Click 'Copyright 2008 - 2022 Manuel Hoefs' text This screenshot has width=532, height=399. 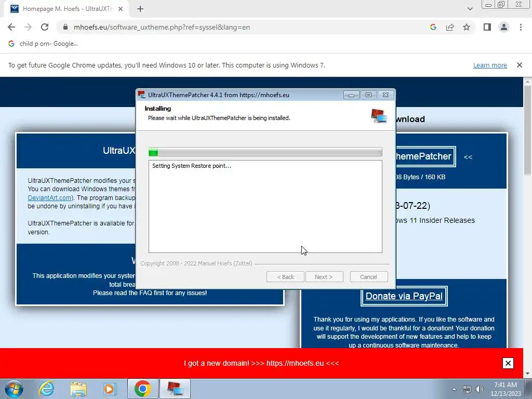(x=196, y=263)
